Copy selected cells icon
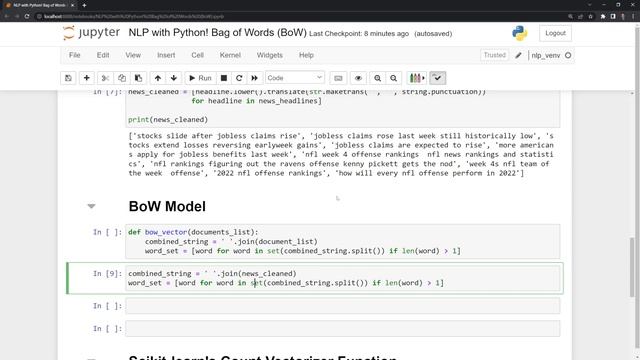Screen dimensions: 640x360 [x=122, y=78]
